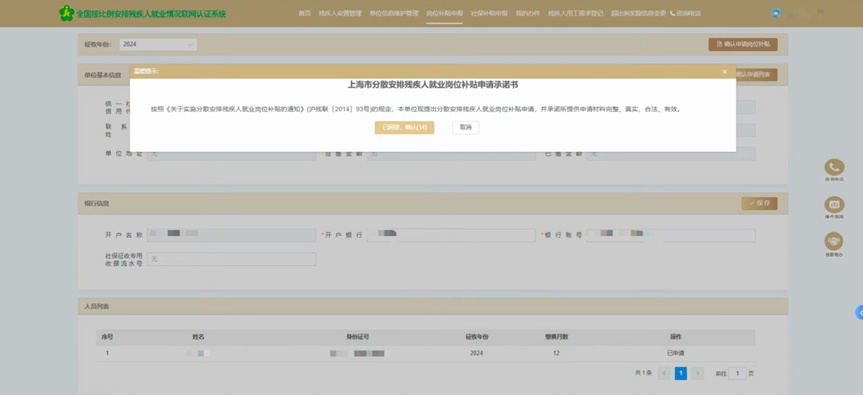Open 残疾人用工需求登记 nav item
This screenshot has height=395, width=863.
576,13
